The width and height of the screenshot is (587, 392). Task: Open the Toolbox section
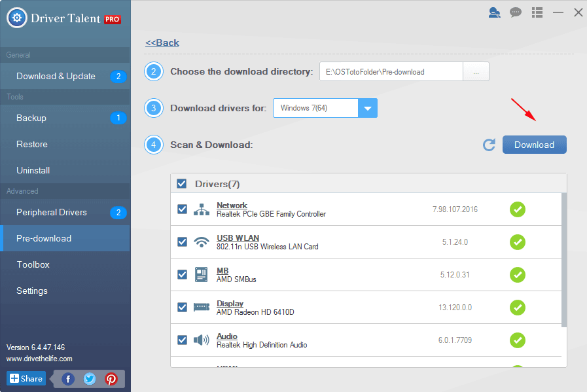coord(65,264)
